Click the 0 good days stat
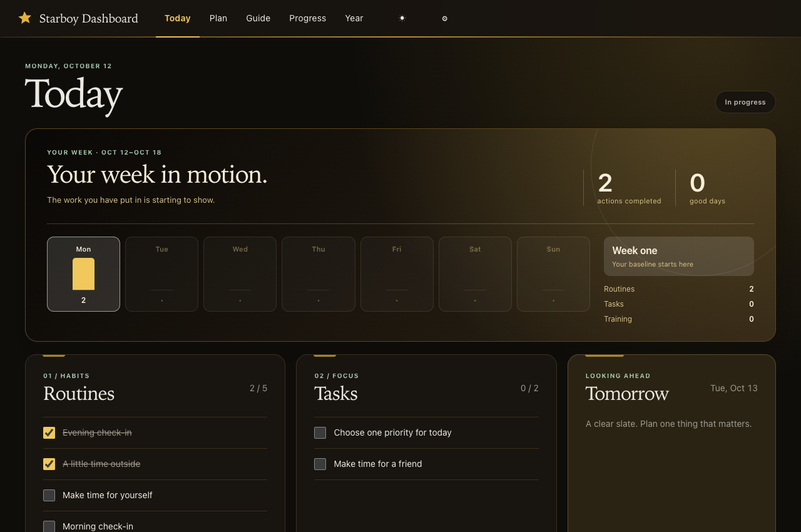The width and height of the screenshot is (801, 532). pyautogui.click(x=707, y=188)
